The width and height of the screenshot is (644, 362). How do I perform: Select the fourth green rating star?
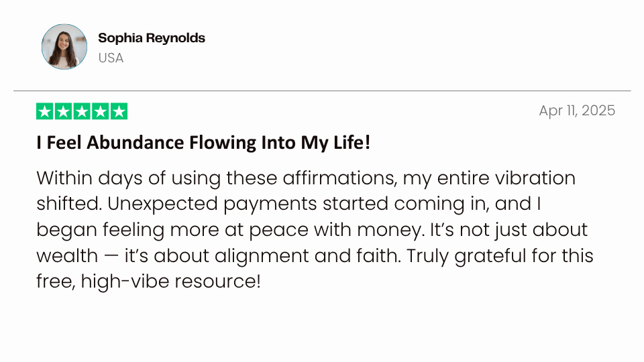[101, 111]
